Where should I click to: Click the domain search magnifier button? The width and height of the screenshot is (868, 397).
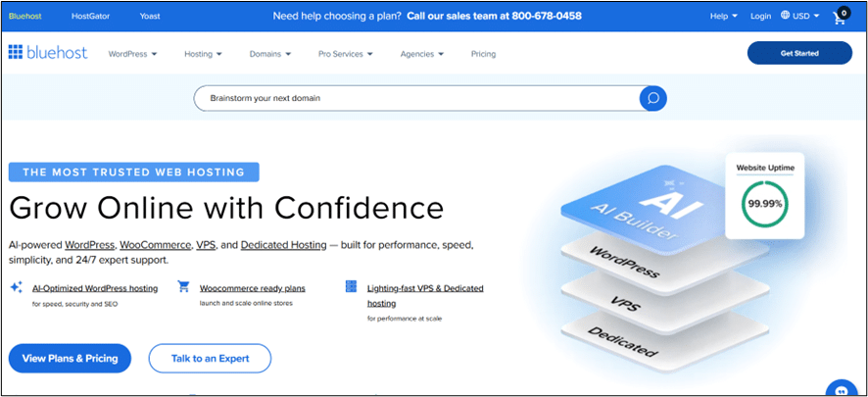(652, 99)
